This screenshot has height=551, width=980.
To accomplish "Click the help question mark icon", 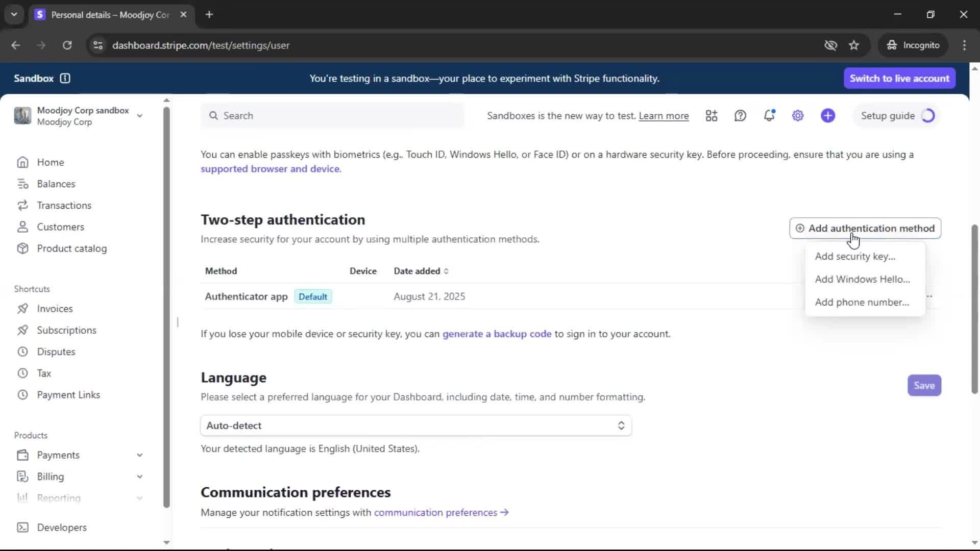I will click(740, 116).
